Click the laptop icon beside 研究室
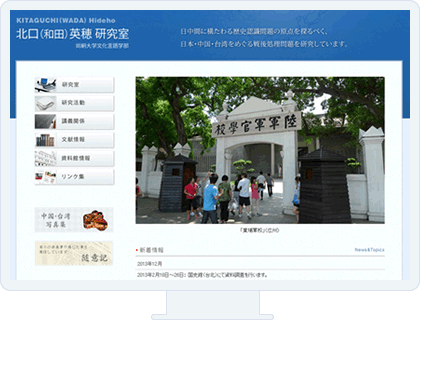Viewport: 440px width, 367px height. click(x=46, y=85)
